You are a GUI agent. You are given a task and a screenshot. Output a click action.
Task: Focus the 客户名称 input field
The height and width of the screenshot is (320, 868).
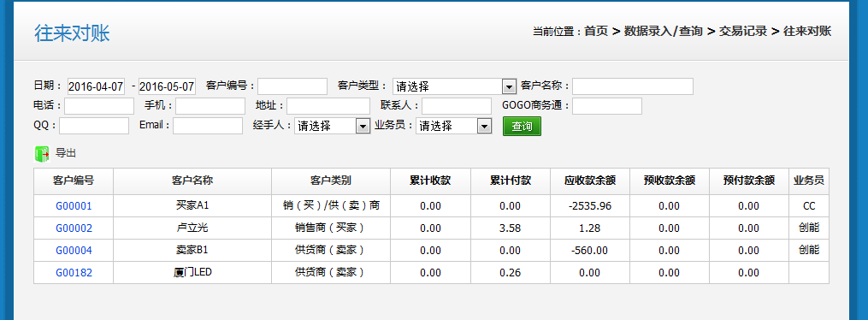[x=633, y=86]
